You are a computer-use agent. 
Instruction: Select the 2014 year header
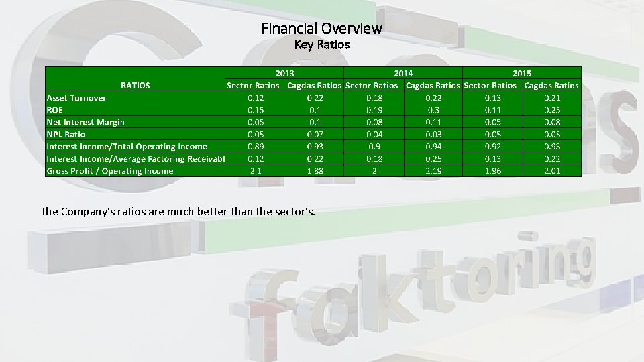[x=403, y=74]
